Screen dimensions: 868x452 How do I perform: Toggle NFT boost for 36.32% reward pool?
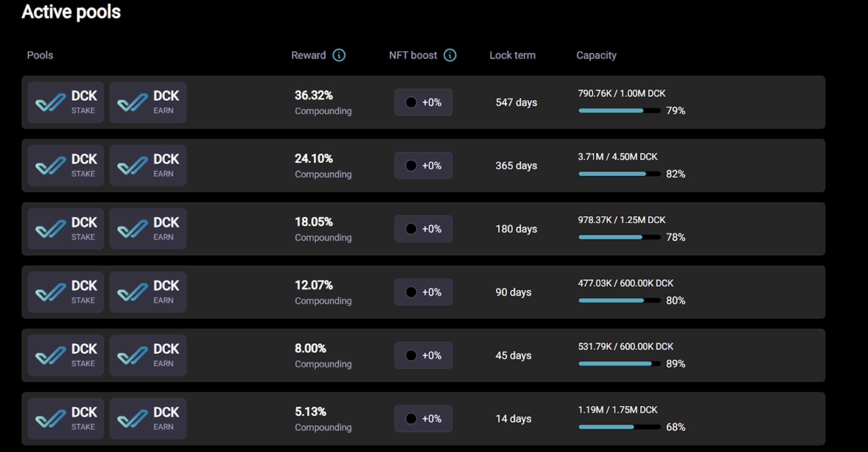[423, 102]
